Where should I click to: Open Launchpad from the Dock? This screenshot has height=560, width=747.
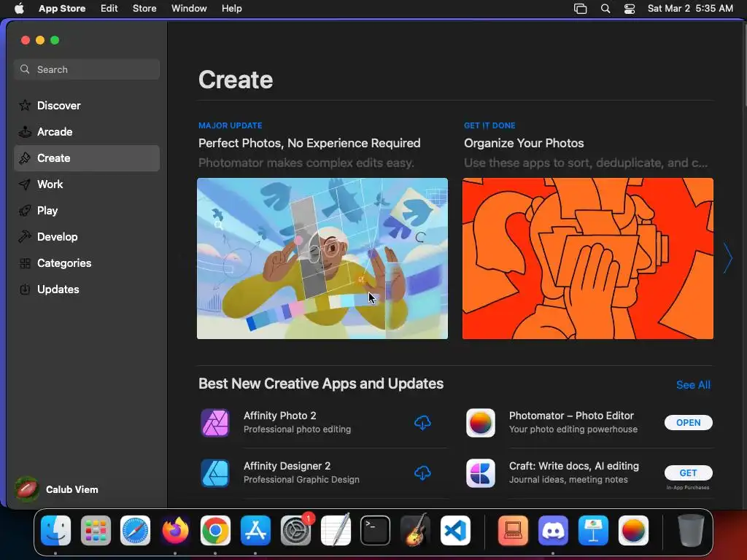click(x=96, y=531)
